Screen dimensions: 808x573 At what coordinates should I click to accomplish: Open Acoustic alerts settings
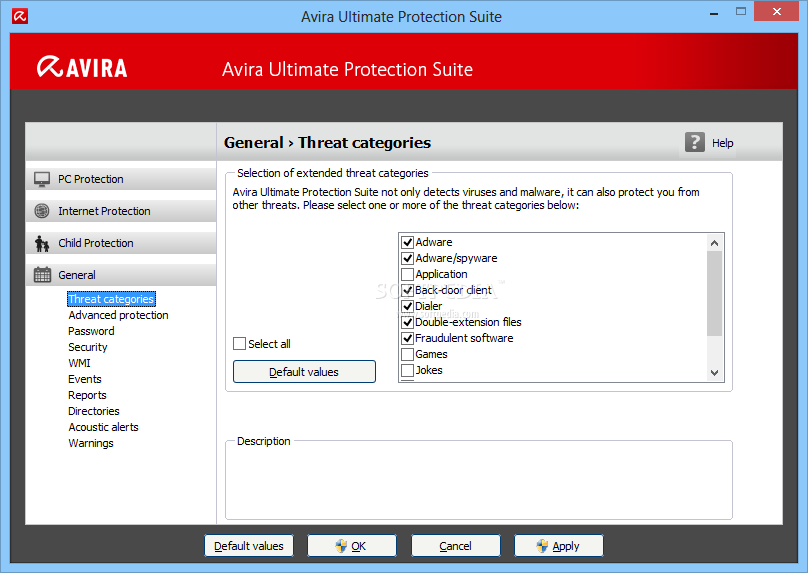(104, 427)
